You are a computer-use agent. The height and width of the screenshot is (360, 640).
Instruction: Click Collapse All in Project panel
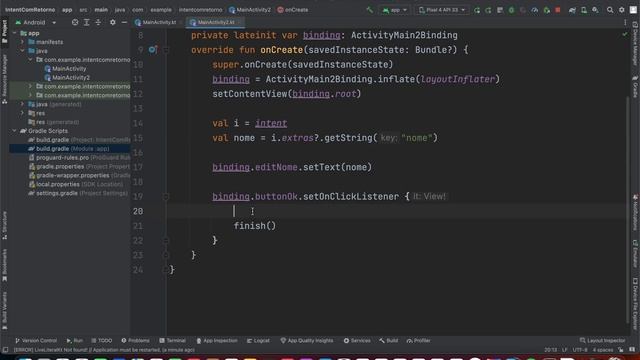(98, 22)
